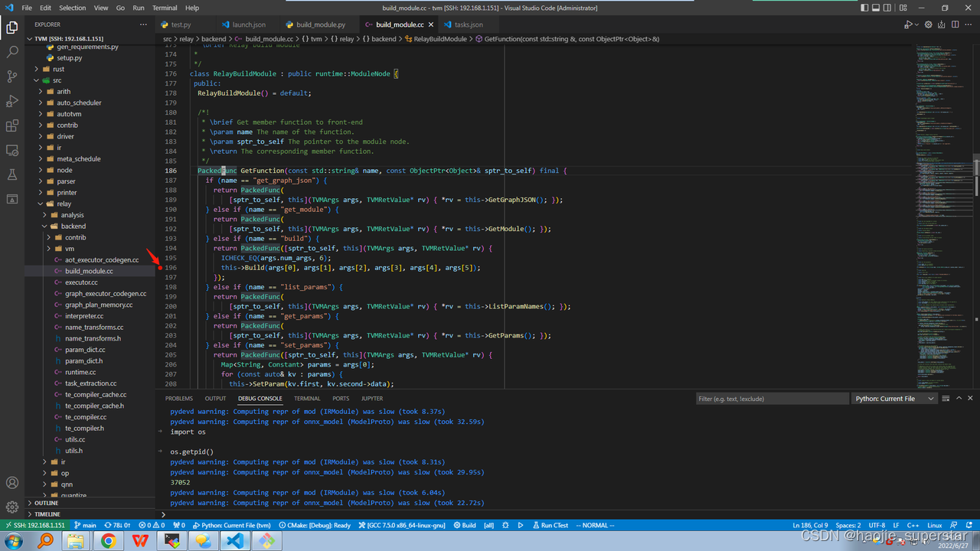Click the status bar play launch icon

[x=520, y=526]
